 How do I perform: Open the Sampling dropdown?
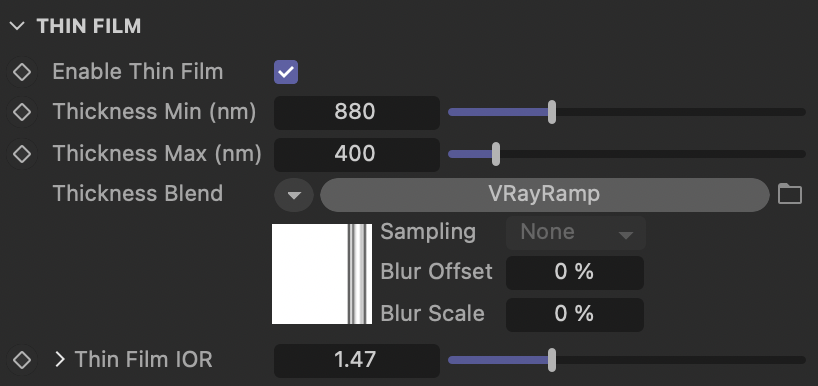[x=576, y=233]
